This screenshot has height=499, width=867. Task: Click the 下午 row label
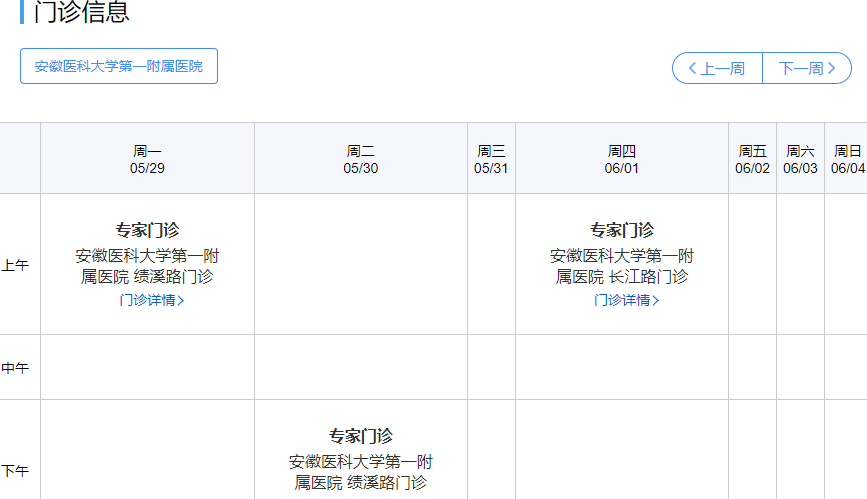point(15,470)
